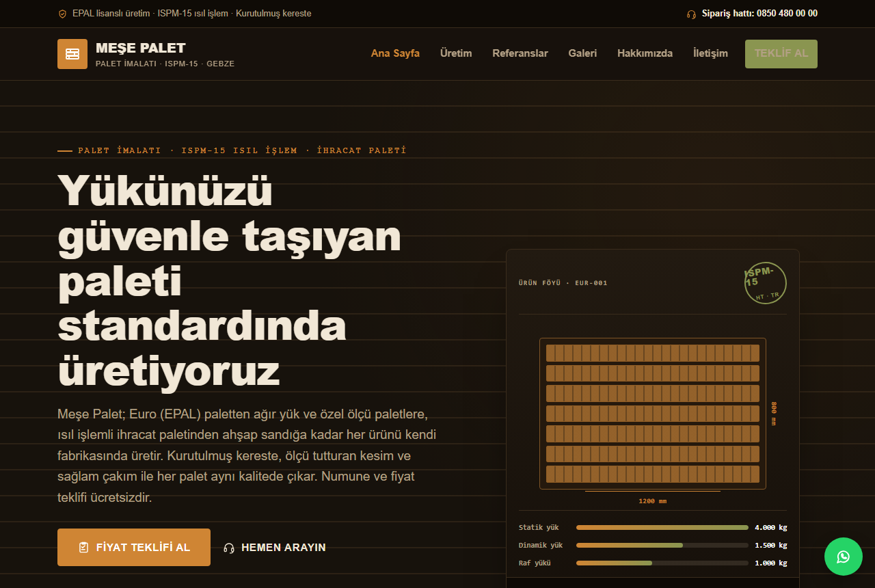Click the 1.500 kg value
Screen dimensions: 875x588
[x=771, y=546]
